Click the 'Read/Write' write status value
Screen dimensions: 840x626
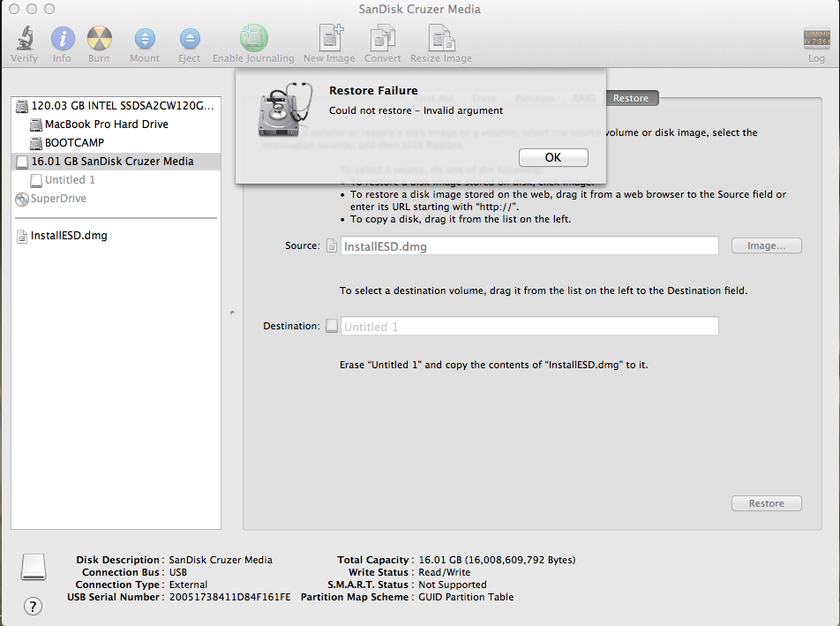tap(445, 572)
